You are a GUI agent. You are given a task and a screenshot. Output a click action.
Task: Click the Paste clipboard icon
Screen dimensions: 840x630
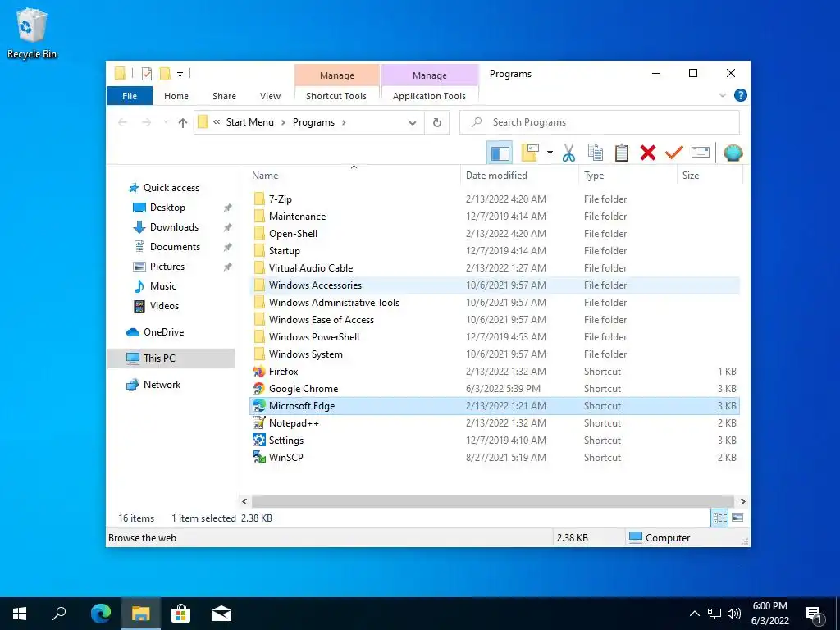[622, 153]
